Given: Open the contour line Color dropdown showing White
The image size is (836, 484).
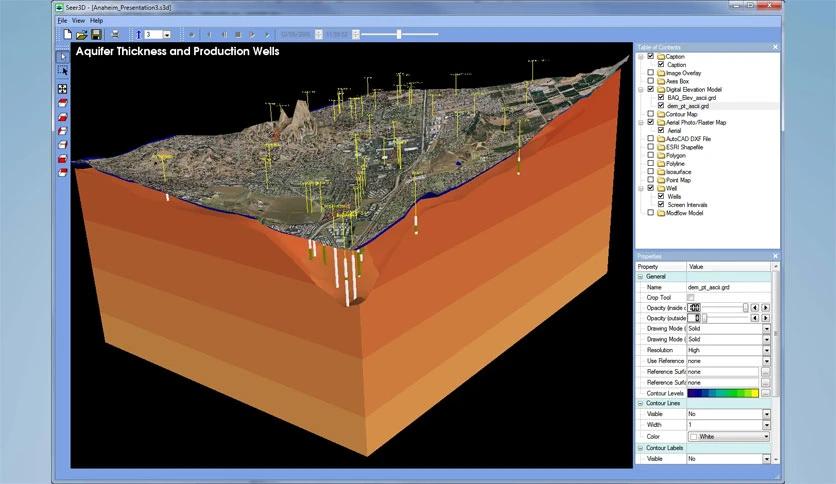Looking at the screenshot, I should [x=766, y=437].
